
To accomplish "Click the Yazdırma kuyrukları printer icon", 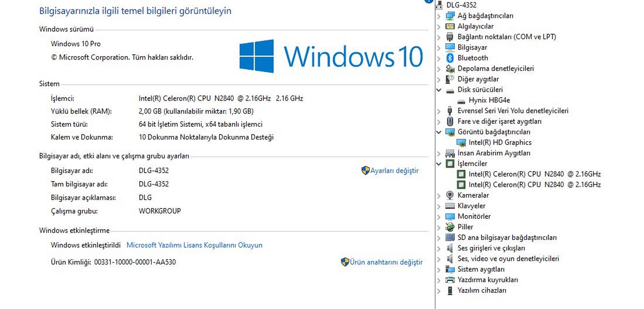I will click(x=450, y=280).
